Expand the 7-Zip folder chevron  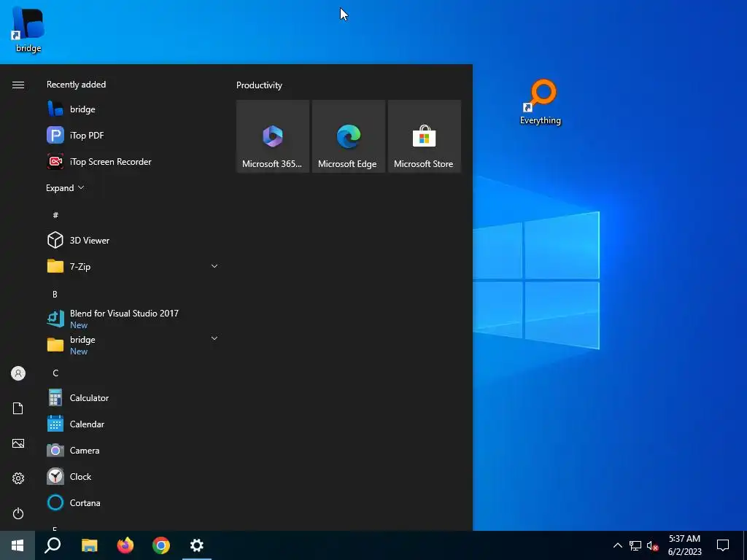click(x=214, y=266)
